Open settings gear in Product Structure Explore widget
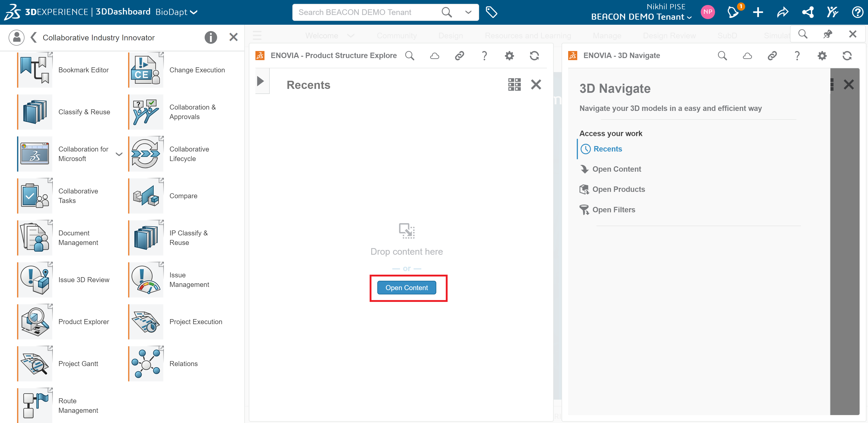 (x=509, y=56)
